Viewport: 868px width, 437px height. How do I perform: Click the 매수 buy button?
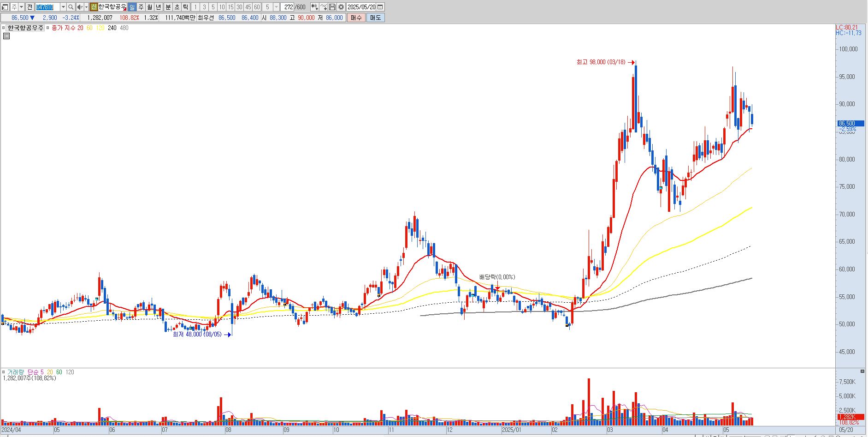(x=356, y=18)
